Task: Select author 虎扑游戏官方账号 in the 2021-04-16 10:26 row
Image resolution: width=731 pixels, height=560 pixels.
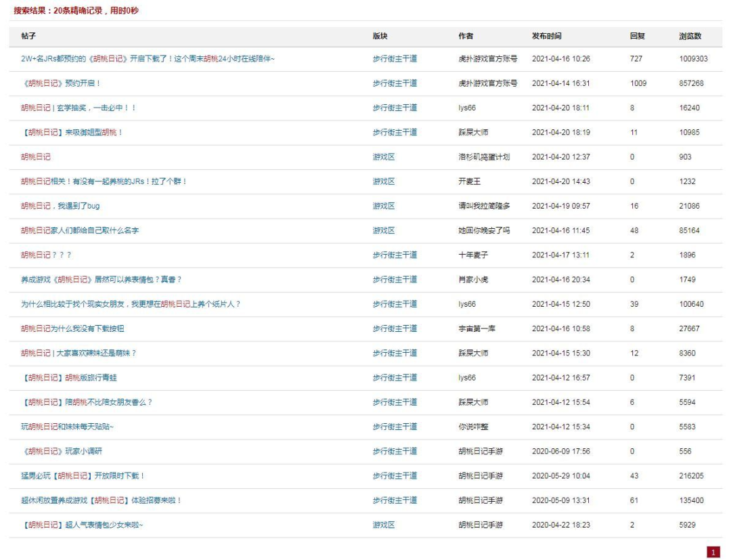Action: (x=487, y=59)
